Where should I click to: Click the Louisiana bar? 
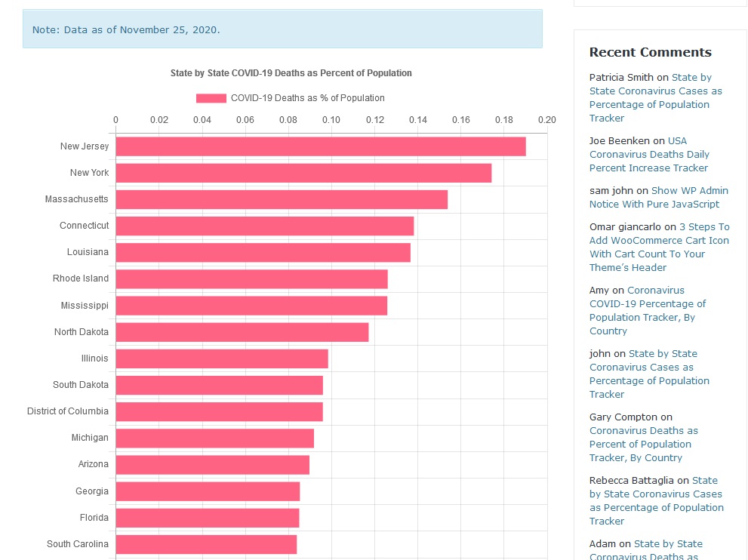point(263,253)
